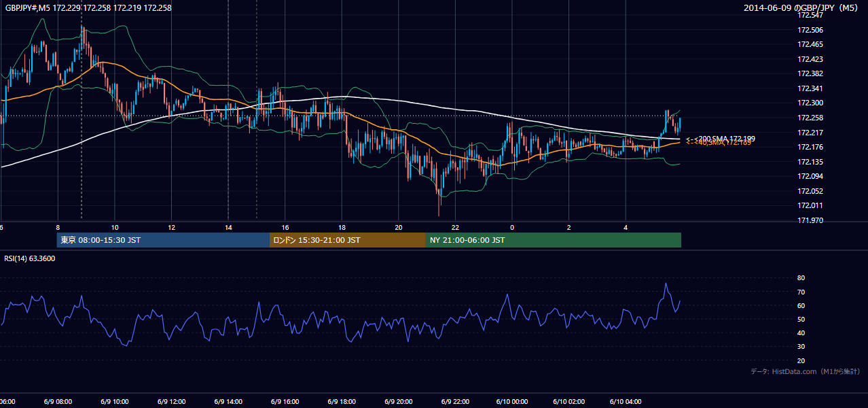Click price axis value 172.052
This screenshot has height=408, width=868.
coord(810,191)
